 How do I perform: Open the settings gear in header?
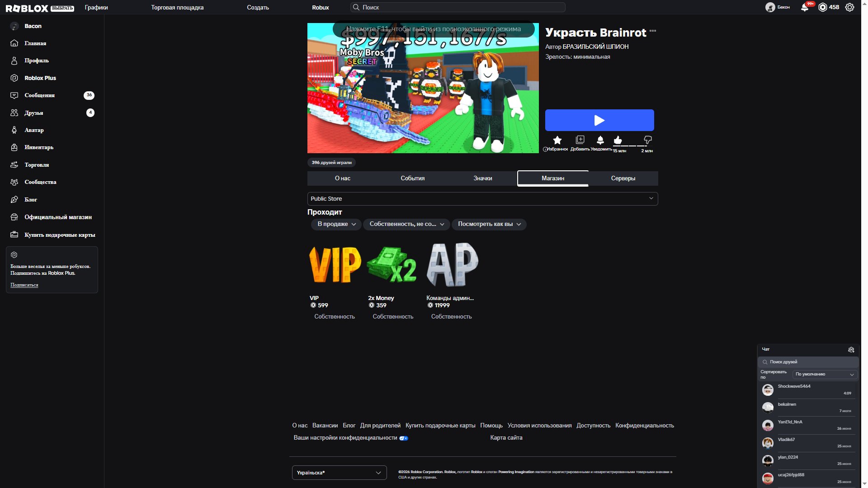coord(849,7)
